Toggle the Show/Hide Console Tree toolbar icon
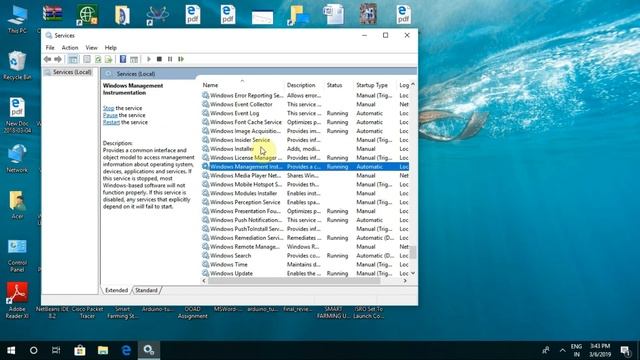This screenshot has height=360, width=640. 73,59
